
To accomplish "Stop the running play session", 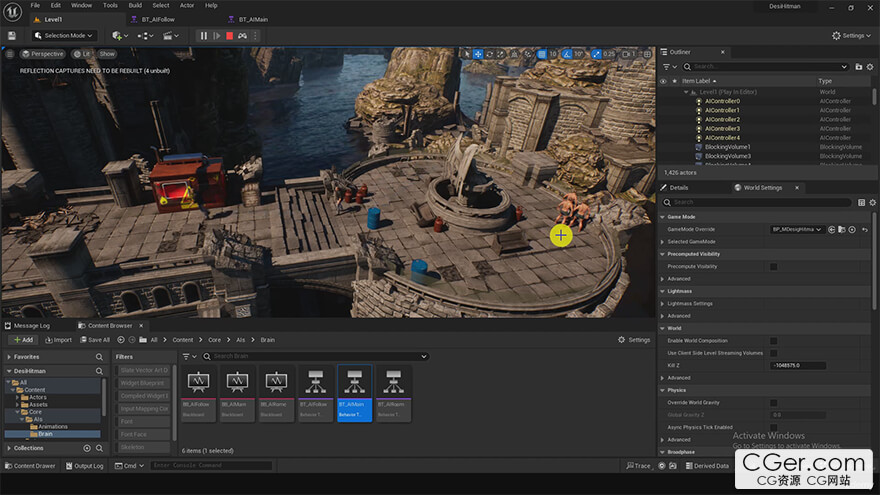I will coord(229,36).
